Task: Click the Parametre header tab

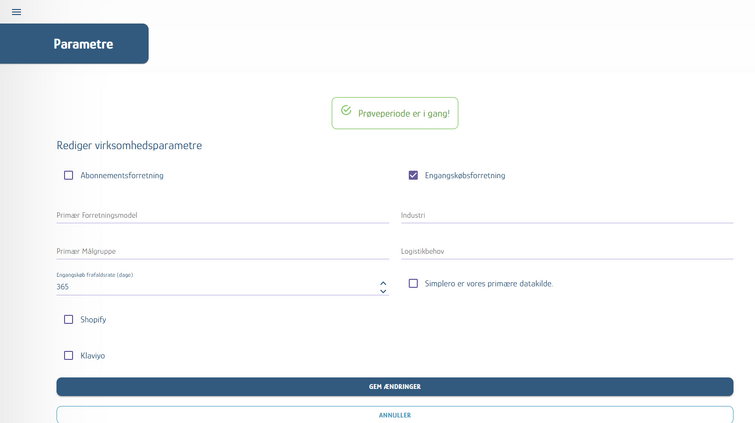Action: pyautogui.click(x=83, y=44)
